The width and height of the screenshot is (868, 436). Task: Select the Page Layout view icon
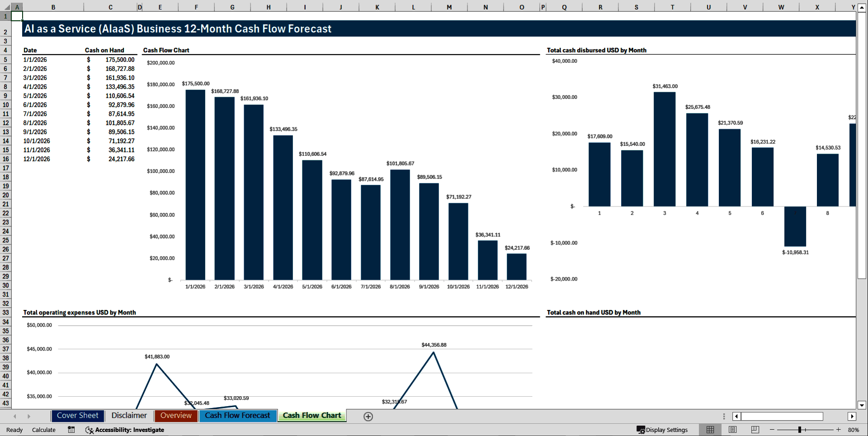pos(732,430)
